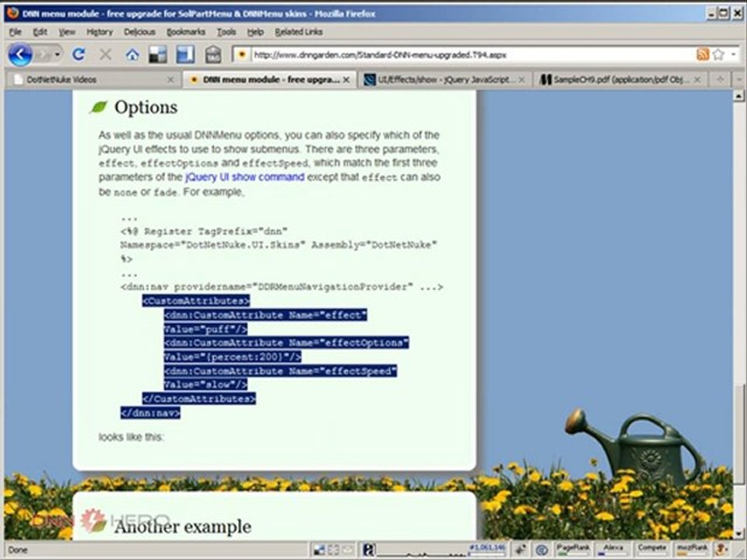Click the Stop loading X icon

(x=105, y=54)
